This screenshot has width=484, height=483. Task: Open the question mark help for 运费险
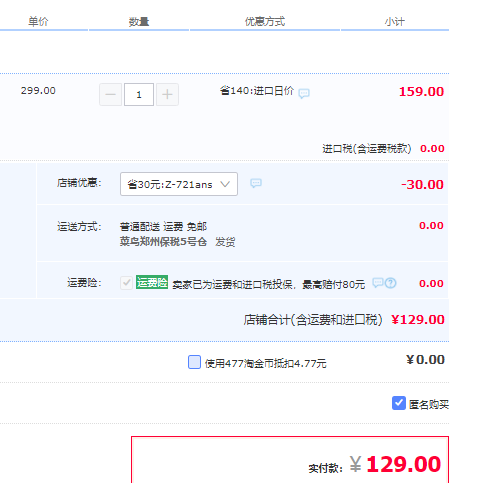(x=391, y=283)
